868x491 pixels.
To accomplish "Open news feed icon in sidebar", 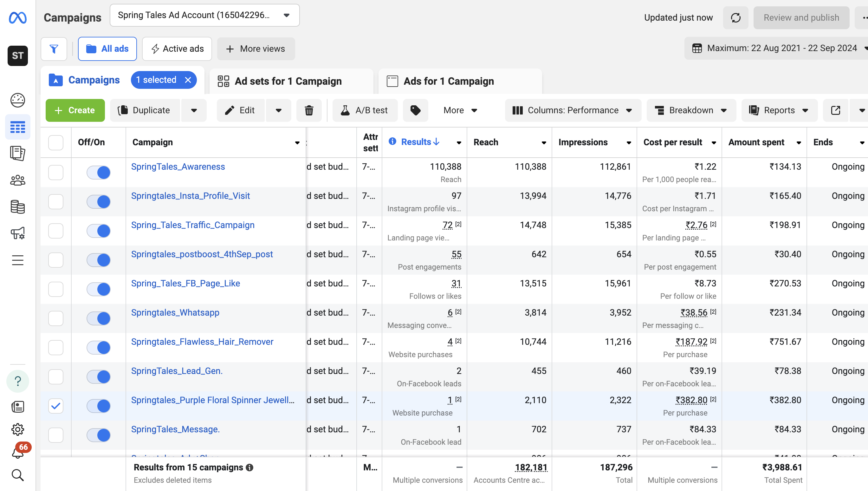I will tap(17, 407).
